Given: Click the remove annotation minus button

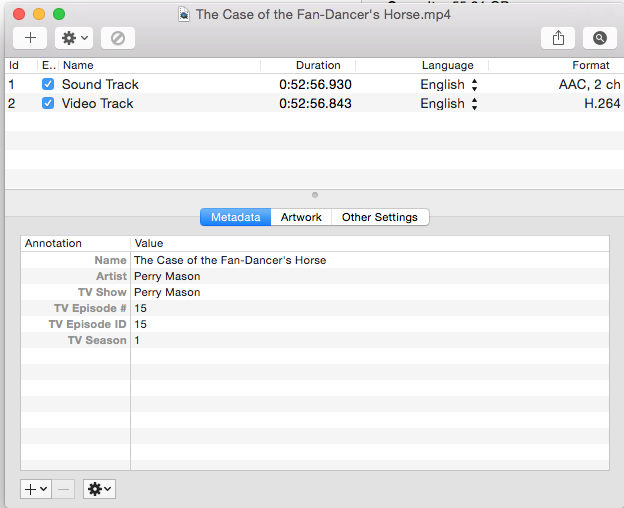Looking at the screenshot, I should click(63, 489).
